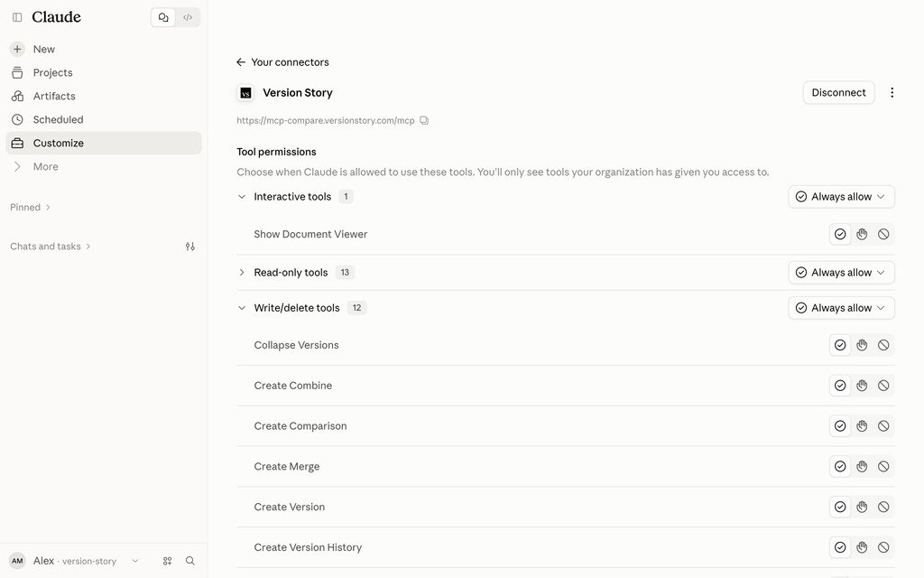Block the Create Combine tool
The width and height of the screenshot is (924, 578).
[x=883, y=386]
